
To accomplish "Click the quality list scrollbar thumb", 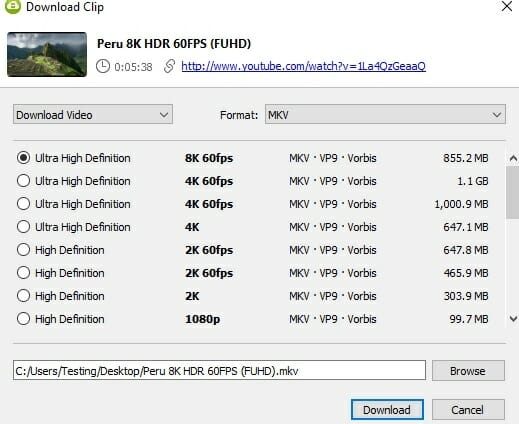I will [x=513, y=192].
